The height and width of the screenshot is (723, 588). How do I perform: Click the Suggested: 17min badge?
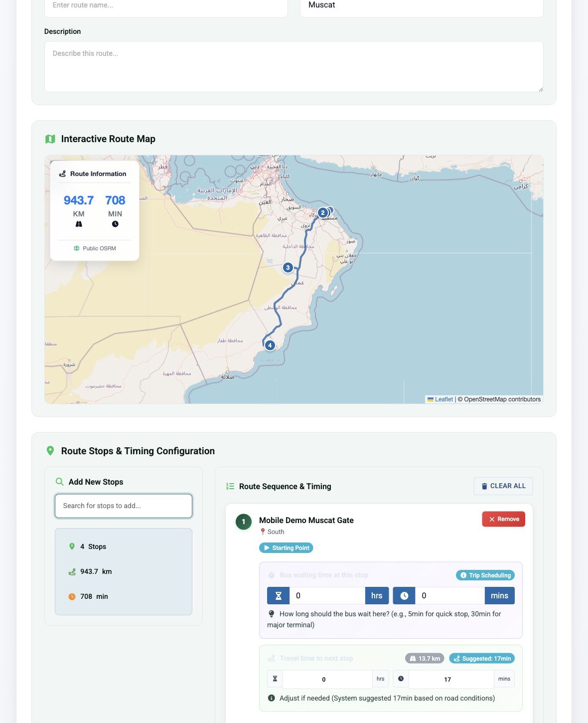pyautogui.click(x=482, y=658)
